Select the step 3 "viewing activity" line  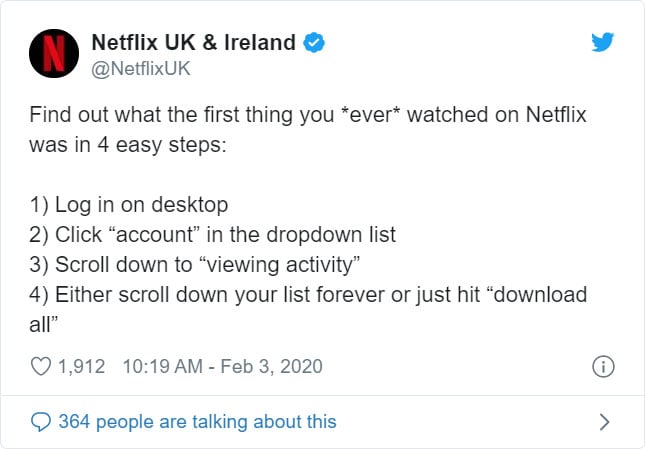click(x=195, y=265)
